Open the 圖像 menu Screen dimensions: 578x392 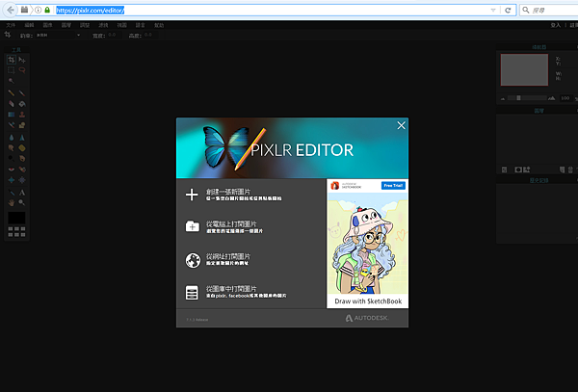pos(47,25)
